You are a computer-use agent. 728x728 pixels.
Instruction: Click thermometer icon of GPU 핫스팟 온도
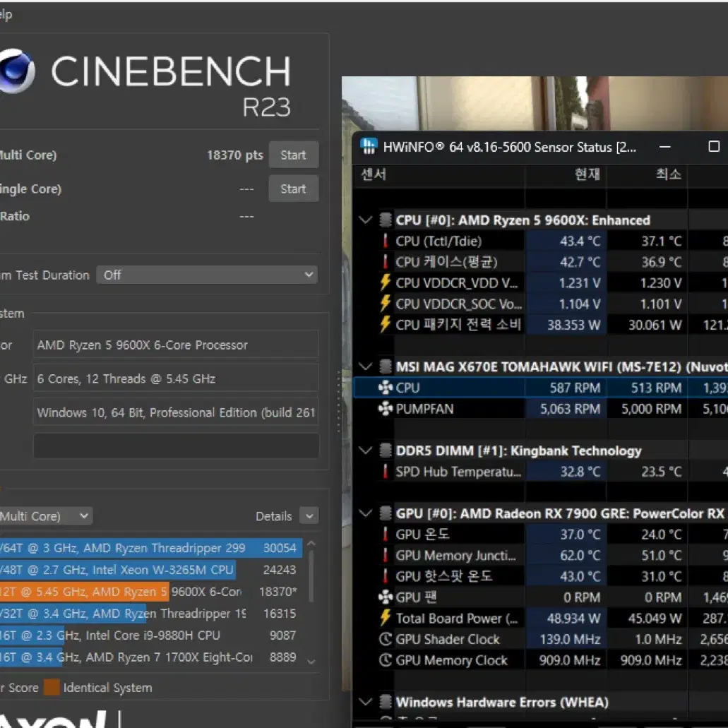385,576
